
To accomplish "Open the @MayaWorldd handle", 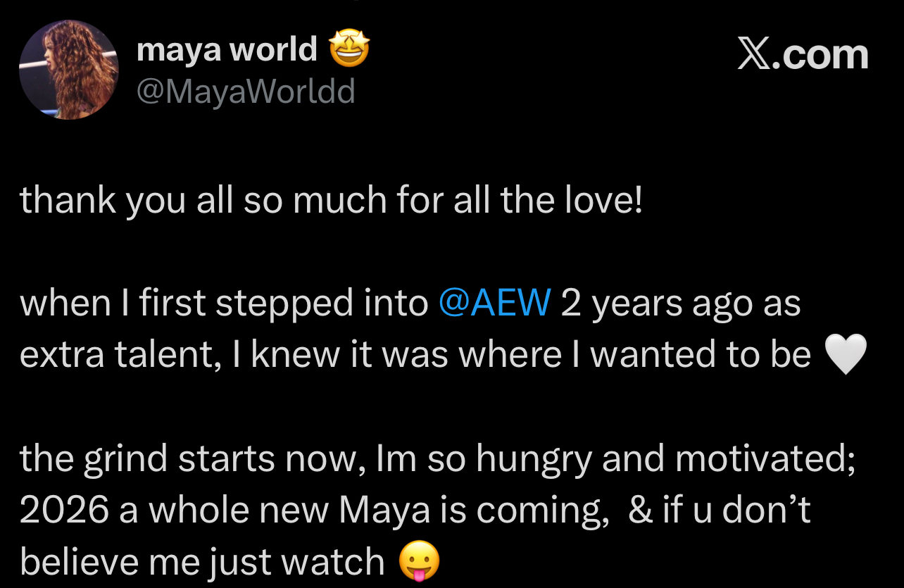I will [245, 92].
